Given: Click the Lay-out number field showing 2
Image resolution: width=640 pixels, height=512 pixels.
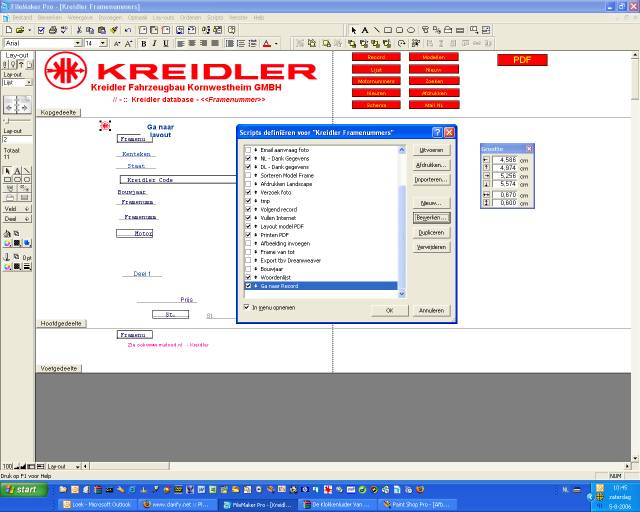Looking at the screenshot, I should pos(17,140).
